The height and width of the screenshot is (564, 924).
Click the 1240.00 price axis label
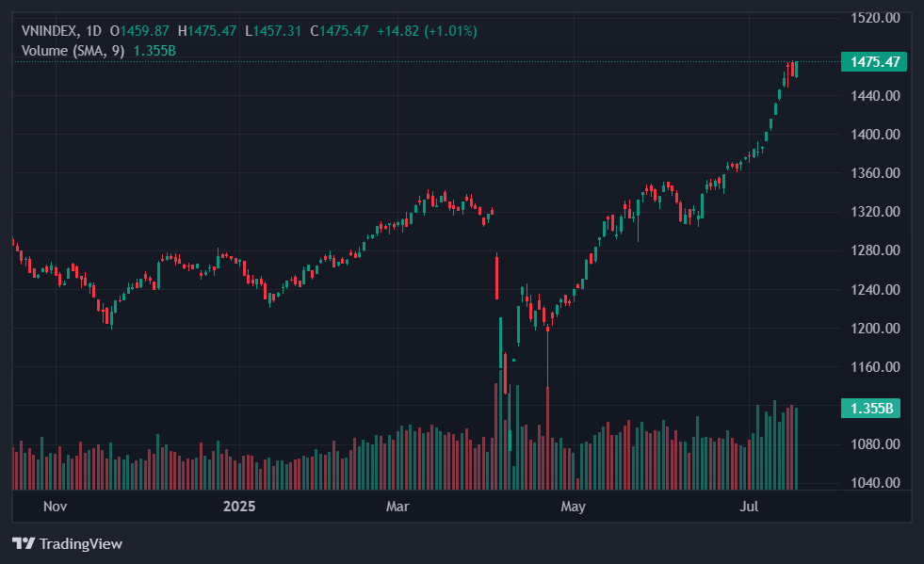click(875, 289)
